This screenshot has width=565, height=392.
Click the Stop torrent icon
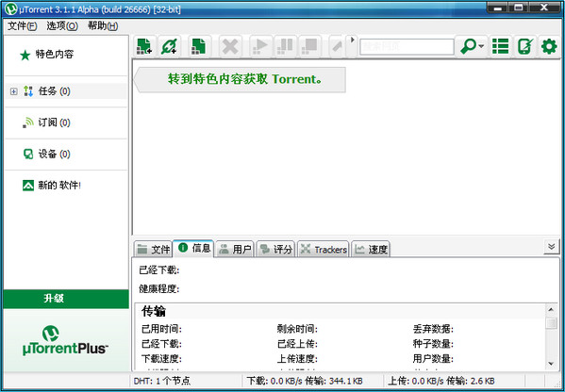309,46
